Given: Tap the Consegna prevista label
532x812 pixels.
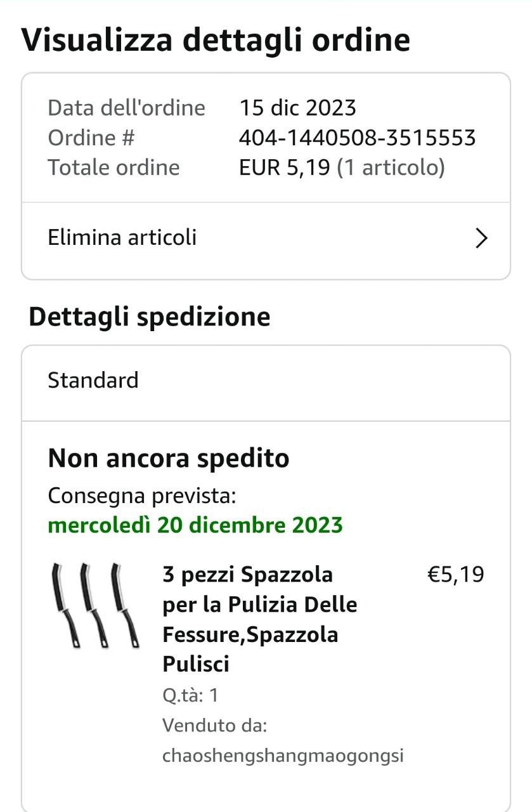Looking at the screenshot, I should click(x=142, y=495).
